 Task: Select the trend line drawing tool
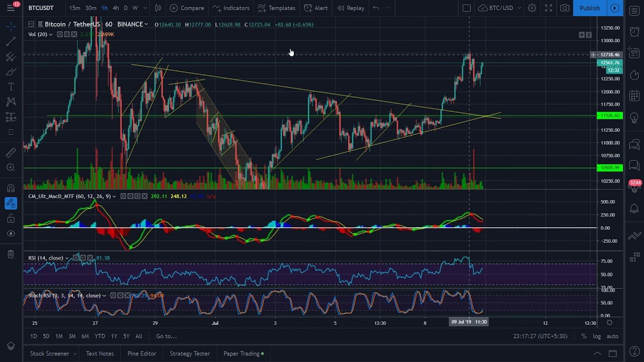pyautogui.click(x=11, y=41)
